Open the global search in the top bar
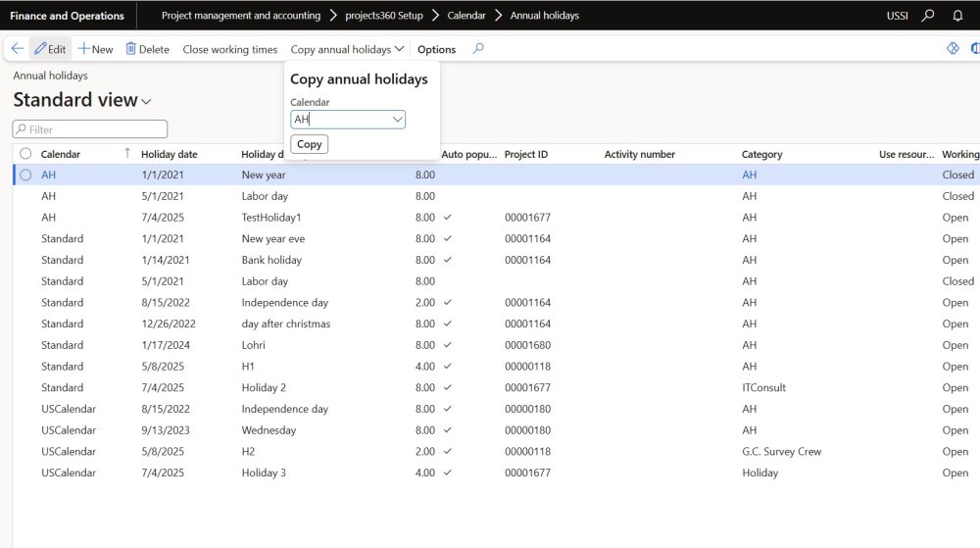This screenshot has width=980, height=548. coord(929,16)
